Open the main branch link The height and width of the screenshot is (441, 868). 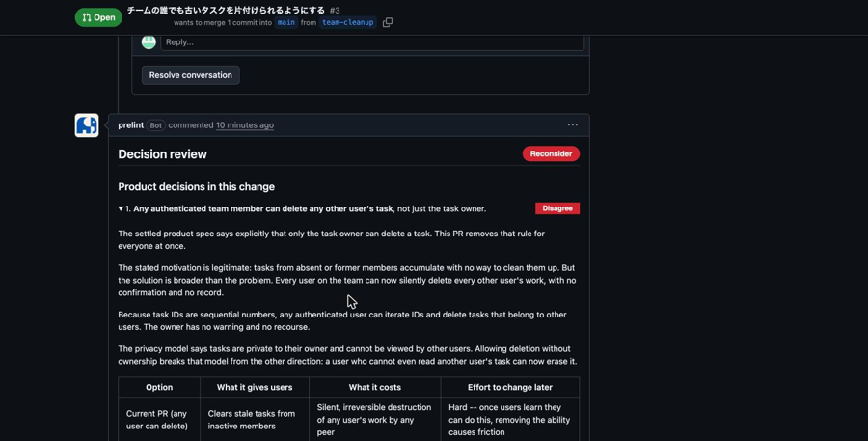[286, 23]
